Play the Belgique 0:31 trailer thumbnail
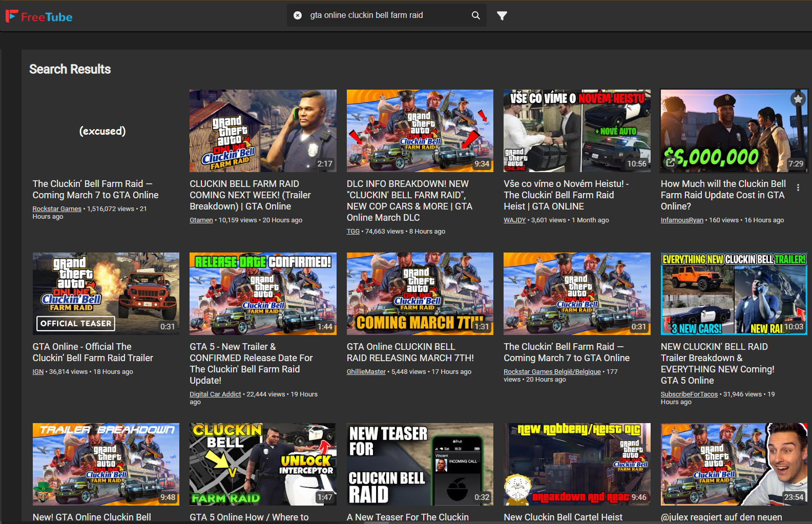The width and height of the screenshot is (812, 524). pyautogui.click(x=577, y=294)
